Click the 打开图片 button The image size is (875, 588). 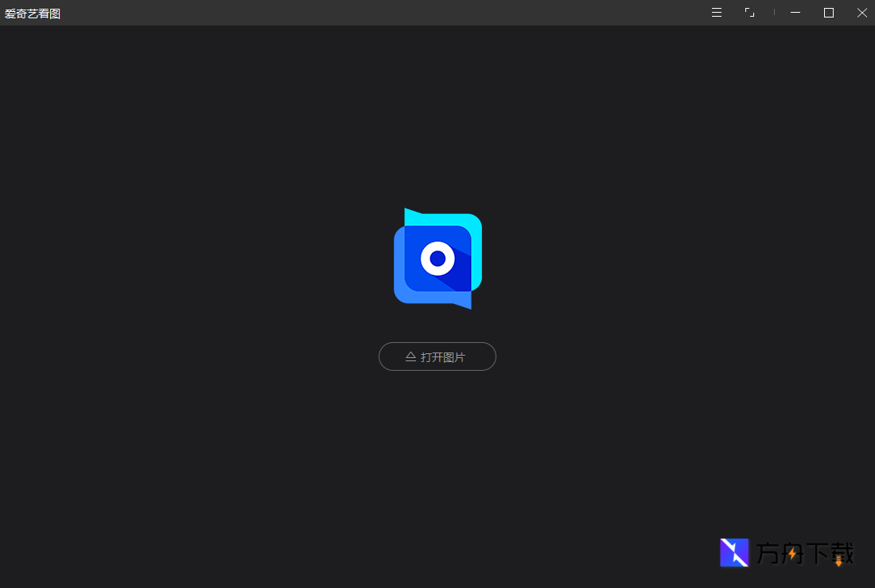click(437, 356)
